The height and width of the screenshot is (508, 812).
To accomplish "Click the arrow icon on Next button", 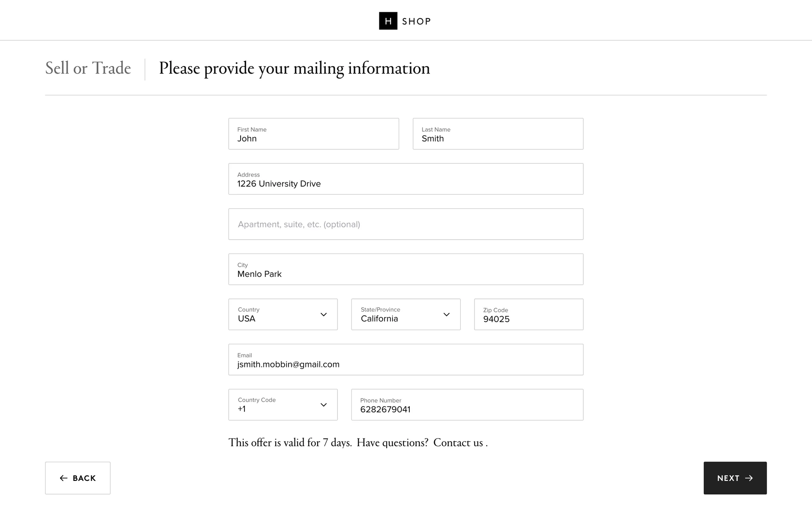I will point(749,478).
